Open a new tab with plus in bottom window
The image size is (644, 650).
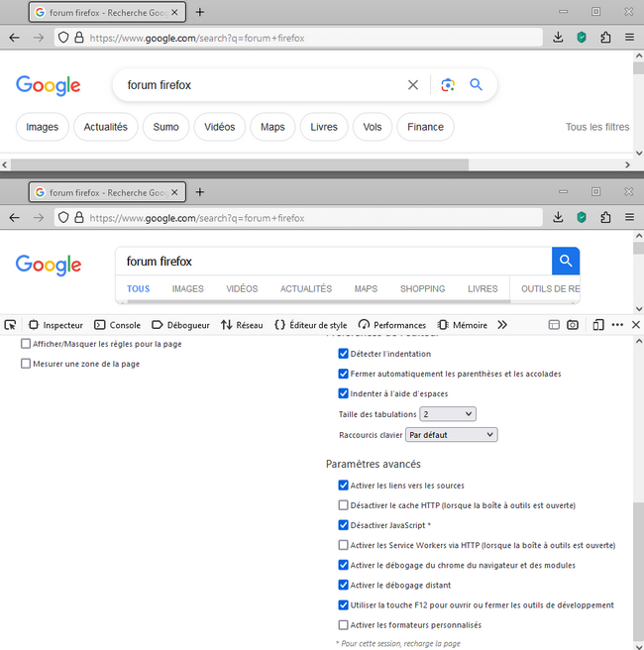pos(200,192)
